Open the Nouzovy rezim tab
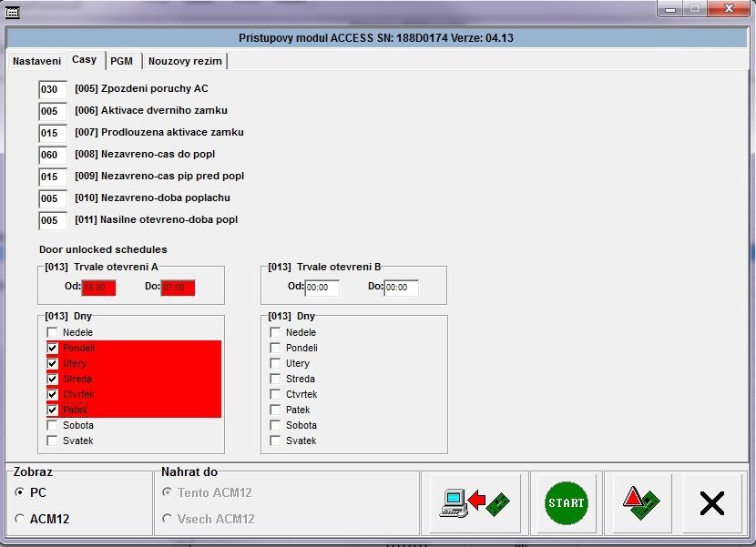Viewport: 756px width, 547px height. 185,61
